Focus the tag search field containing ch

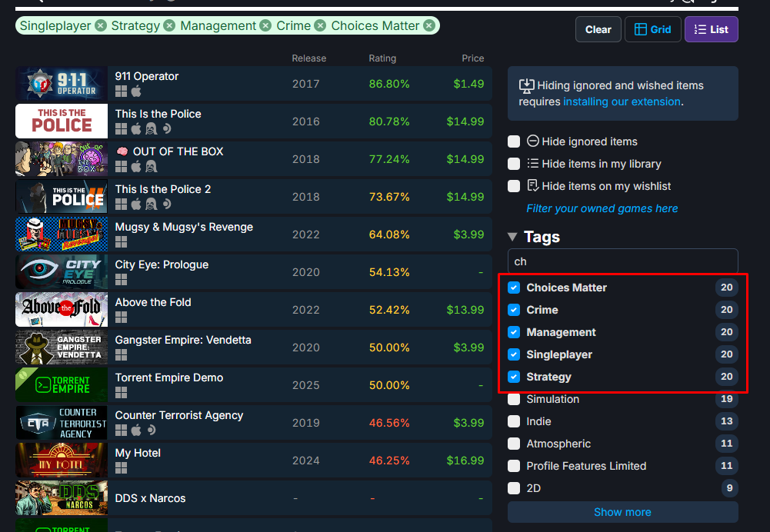point(622,261)
